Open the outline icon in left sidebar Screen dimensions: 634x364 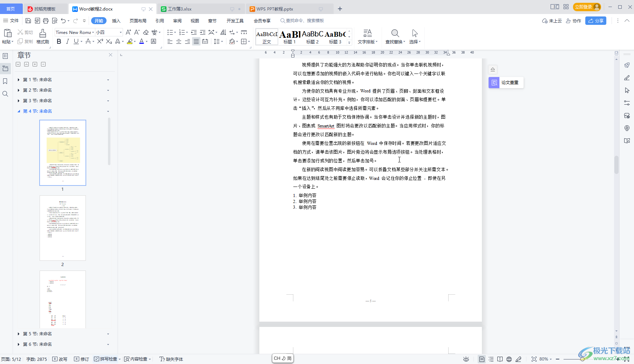pos(5,56)
